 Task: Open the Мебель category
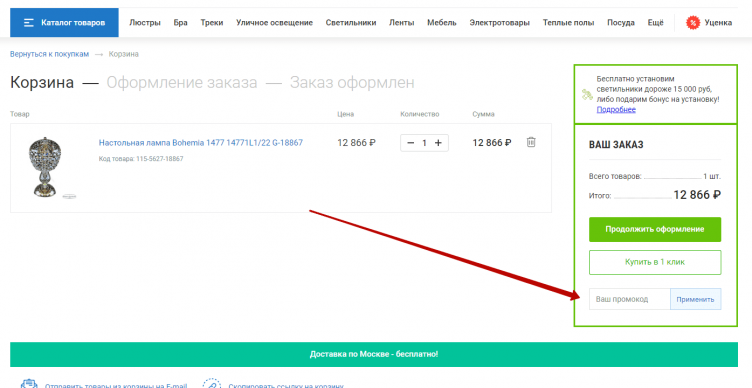442,23
